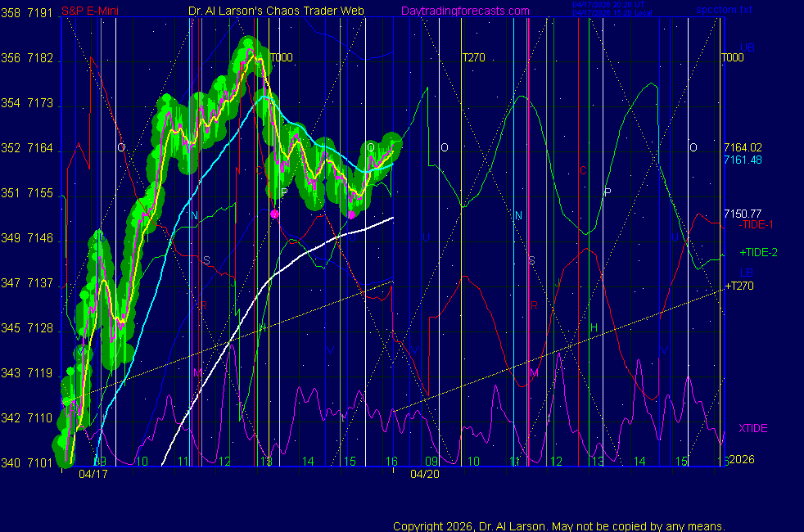Viewport: 804px width, 532px height.
Task: Click the 7164.02 current price readout
Action: (x=743, y=148)
